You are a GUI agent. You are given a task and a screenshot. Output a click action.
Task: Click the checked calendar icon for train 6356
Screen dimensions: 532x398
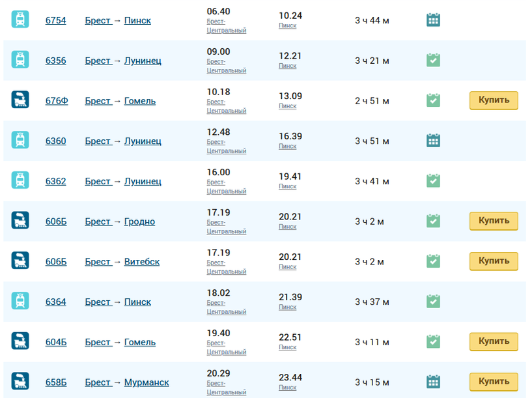(x=433, y=61)
